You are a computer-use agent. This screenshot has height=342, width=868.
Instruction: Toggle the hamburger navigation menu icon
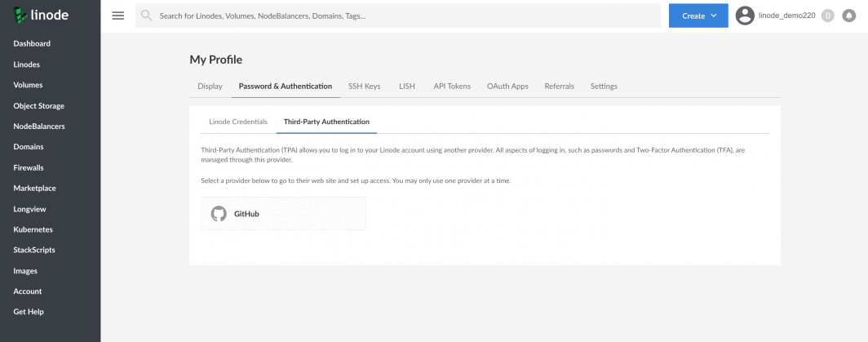tap(117, 16)
